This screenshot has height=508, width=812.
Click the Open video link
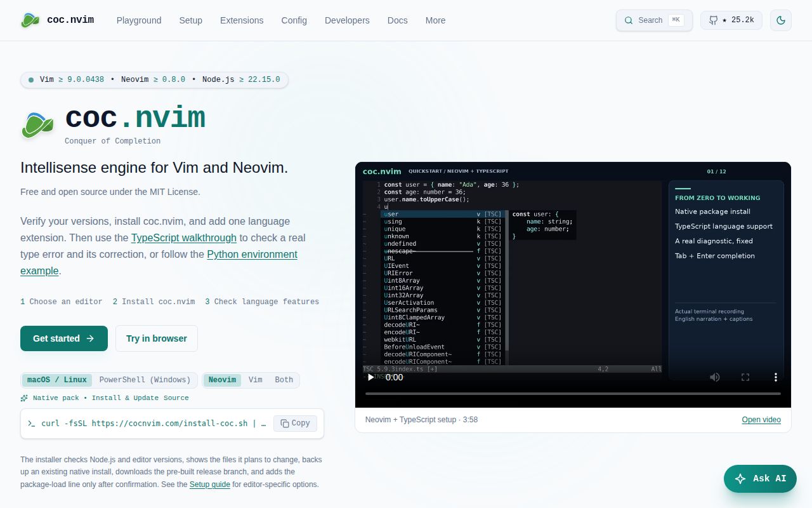tap(761, 420)
